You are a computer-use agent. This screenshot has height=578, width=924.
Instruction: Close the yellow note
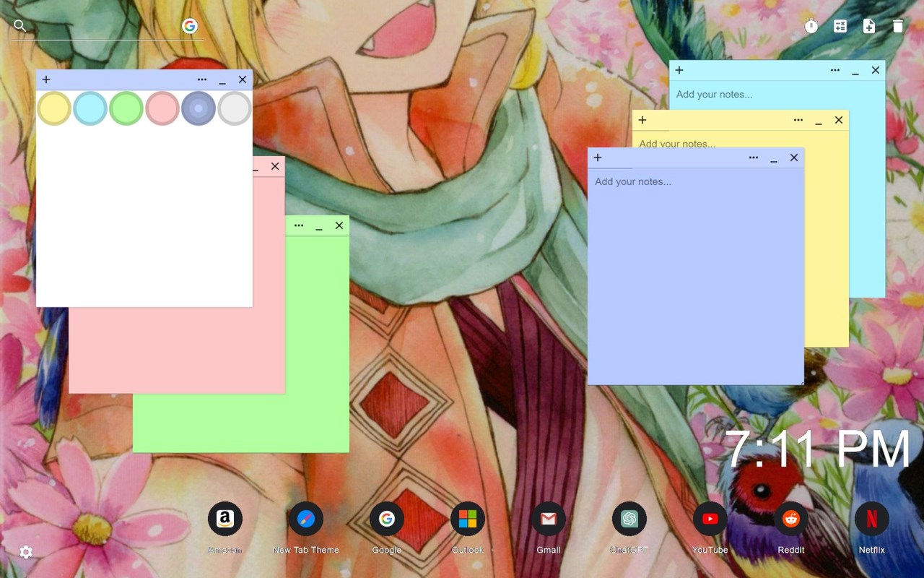(839, 120)
